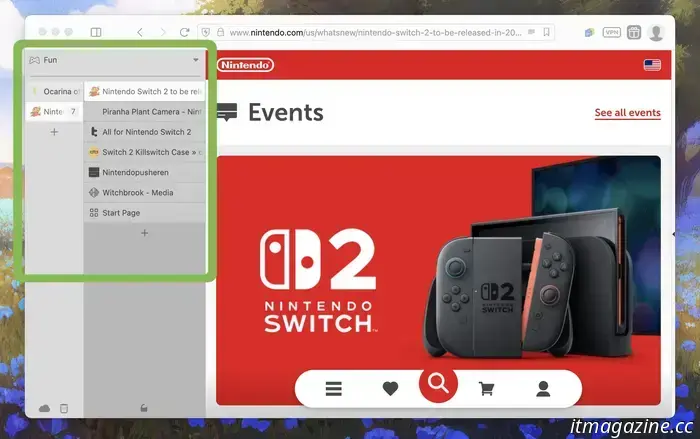Click the Events heading text
Image resolution: width=700 pixels, height=439 pixels.
[286, 112]
